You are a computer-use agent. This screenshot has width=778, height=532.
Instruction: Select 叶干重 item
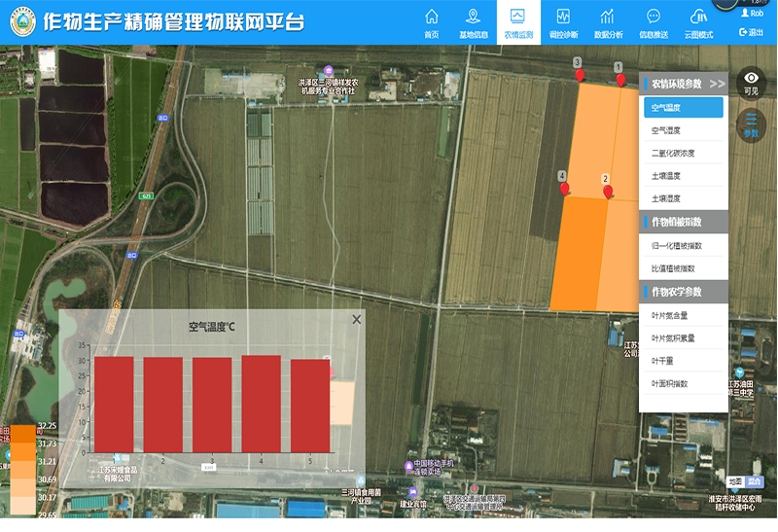(684, 361)
